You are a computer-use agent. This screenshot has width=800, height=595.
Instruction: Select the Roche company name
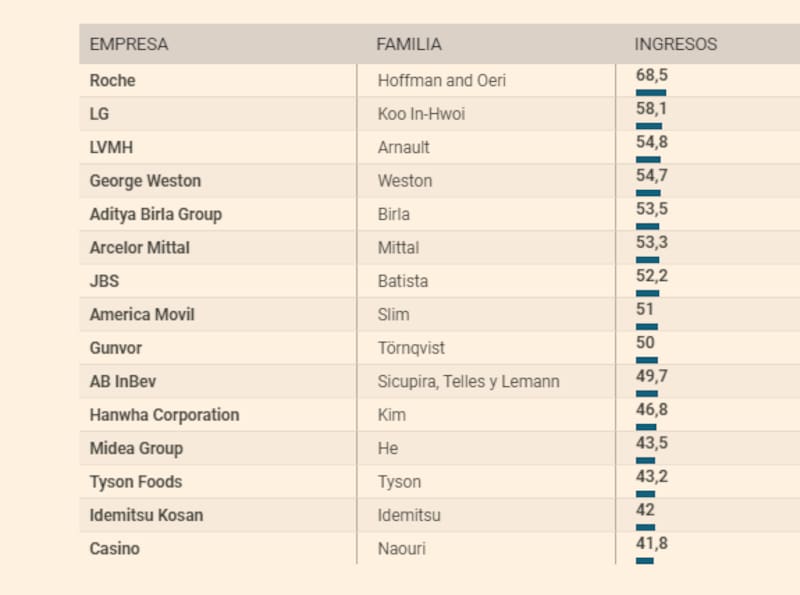[112, 80]
